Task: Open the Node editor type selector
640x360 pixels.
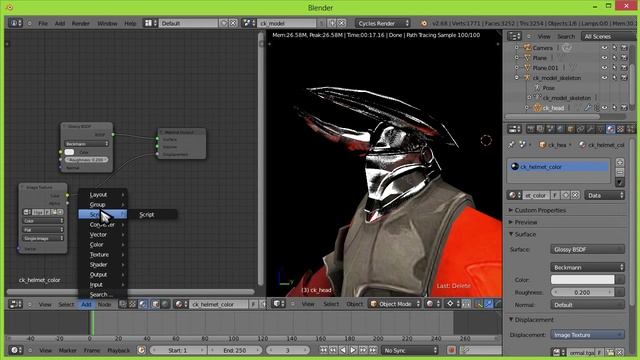Action: pos(16,304)
